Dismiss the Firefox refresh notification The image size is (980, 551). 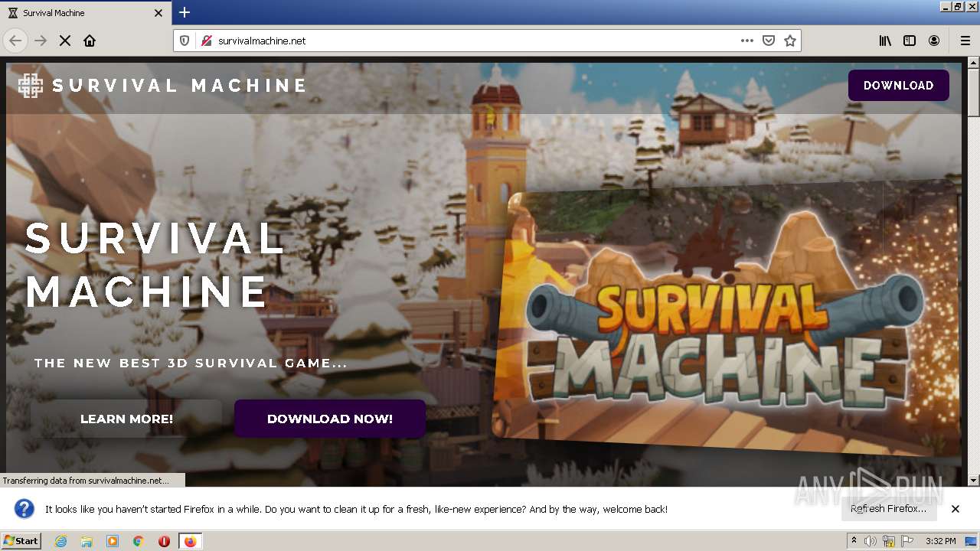(955, 509)
